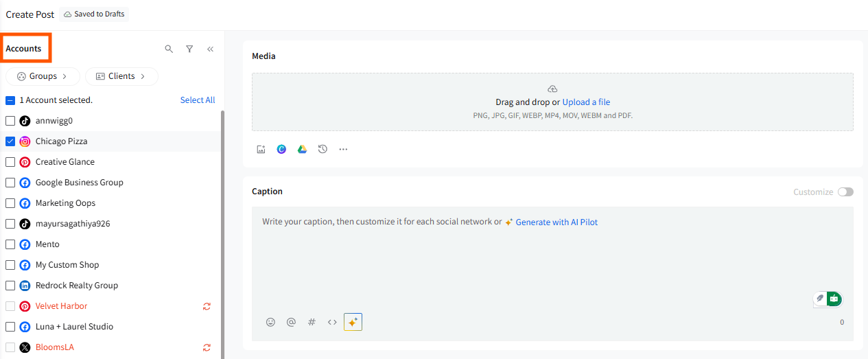Open the media library image icon

[261, 149]
